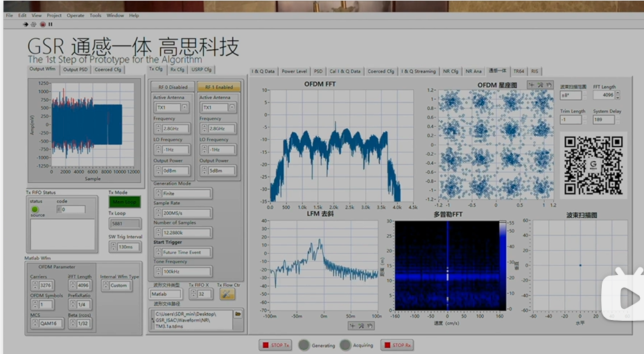Viewport: 644px width, 354px height.
Task: Open the Help menu
Action: (x=134, y=15)
